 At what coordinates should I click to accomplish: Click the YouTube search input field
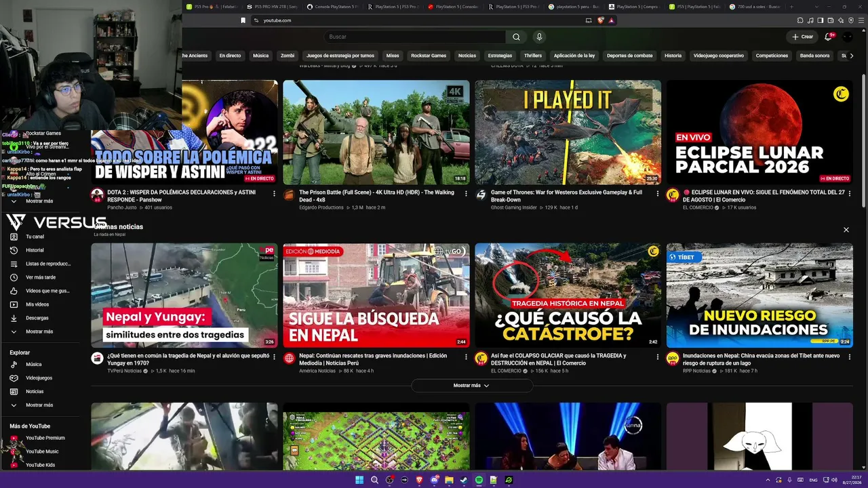click(x=414, y=37)
